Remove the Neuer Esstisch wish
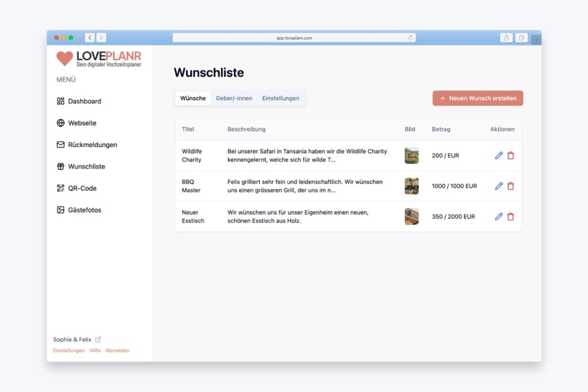The height and width of the screenshot is (392, 588). (510, 217)
